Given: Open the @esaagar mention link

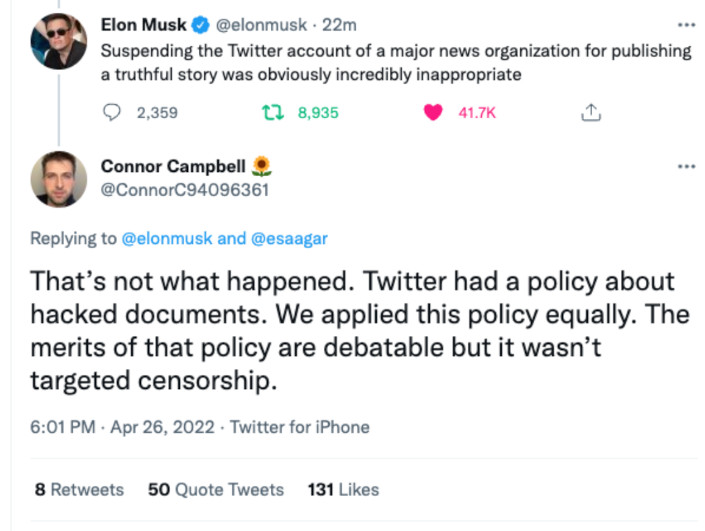Looking at the screenshot, I should click(288, 238).
